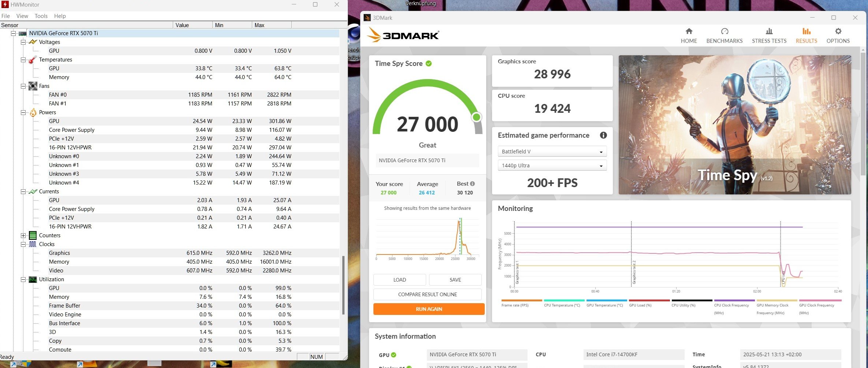868x368 pixels.
Task: Toggle the GPU Load (%) legend entry
Action: pos(649,304)
